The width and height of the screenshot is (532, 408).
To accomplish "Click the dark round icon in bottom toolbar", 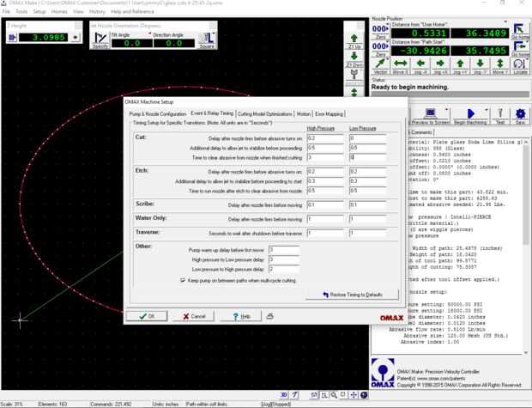I will [x=364, y=395].
